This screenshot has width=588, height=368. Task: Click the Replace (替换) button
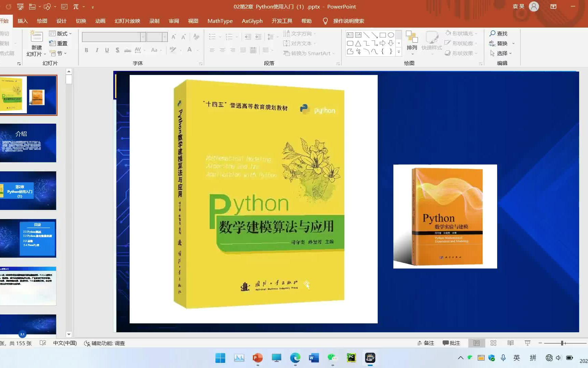[x=498, y=43]
